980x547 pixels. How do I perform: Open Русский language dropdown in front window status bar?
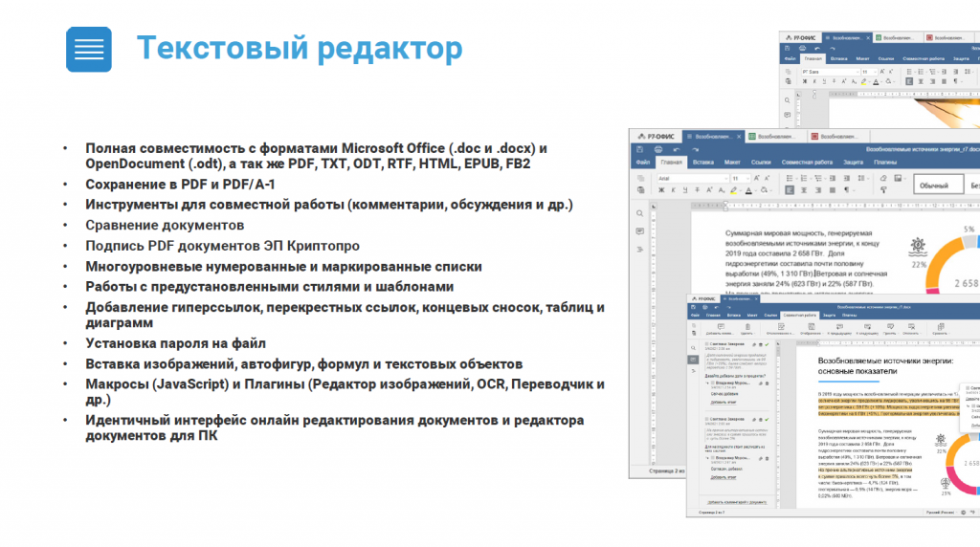click(x=943, y=512)
